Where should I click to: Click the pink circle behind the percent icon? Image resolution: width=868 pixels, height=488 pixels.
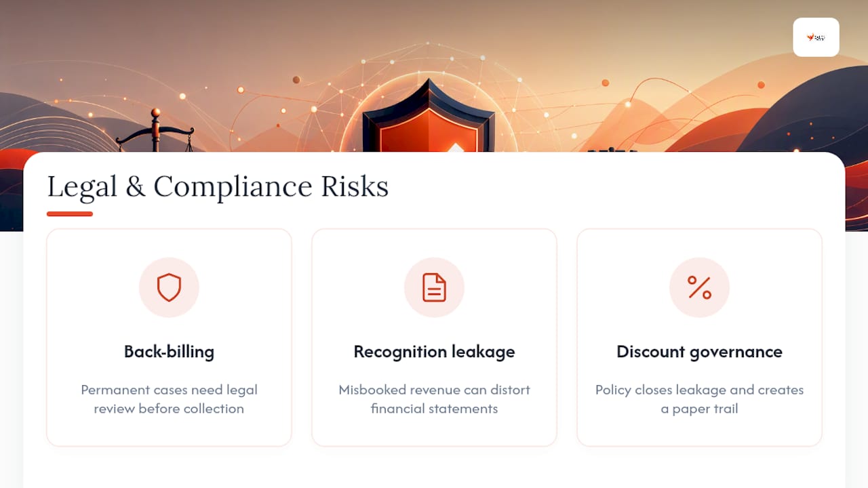[699, 287]
